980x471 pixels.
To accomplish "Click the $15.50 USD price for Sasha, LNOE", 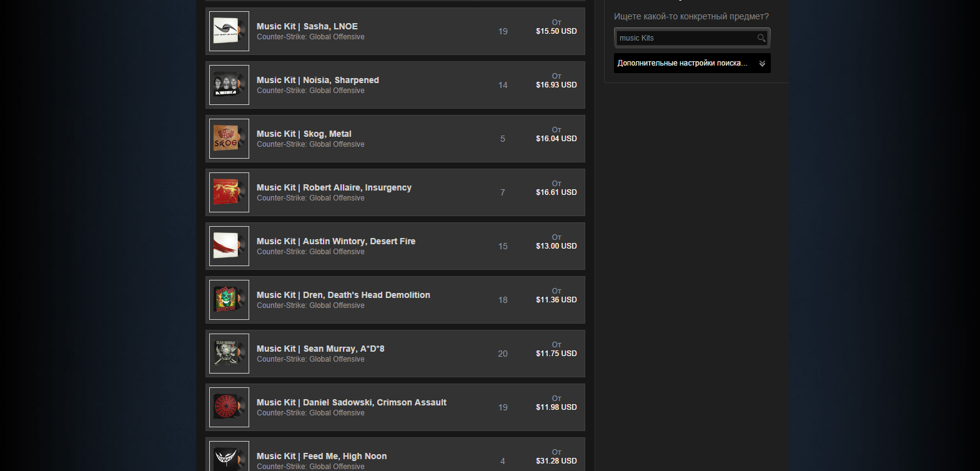I will tap(557, 31).
